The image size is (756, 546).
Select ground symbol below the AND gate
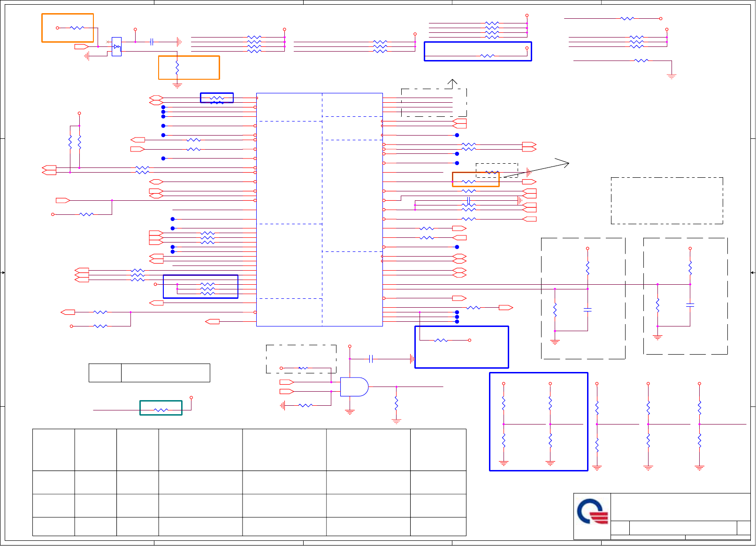click(x=350, y=412)
